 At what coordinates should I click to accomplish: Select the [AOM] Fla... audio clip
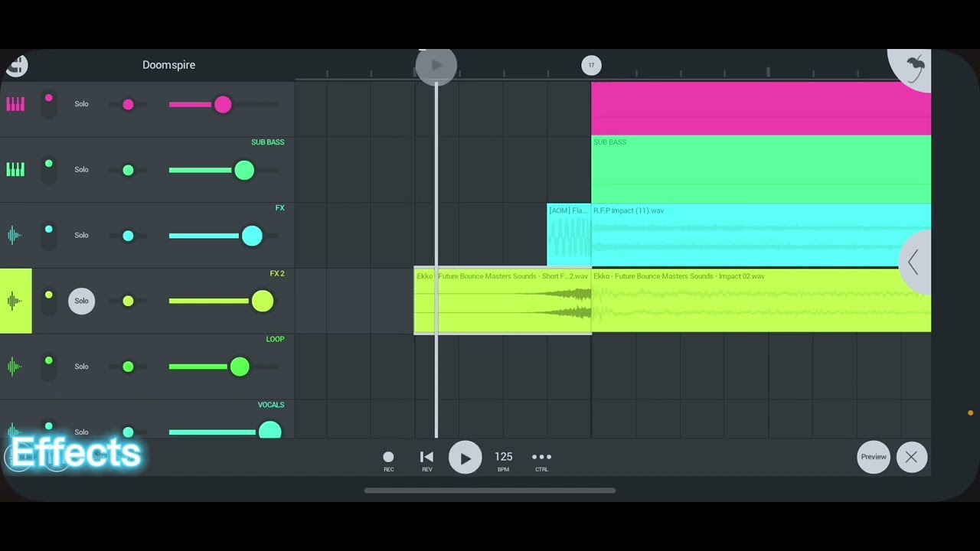coord(569,235)
